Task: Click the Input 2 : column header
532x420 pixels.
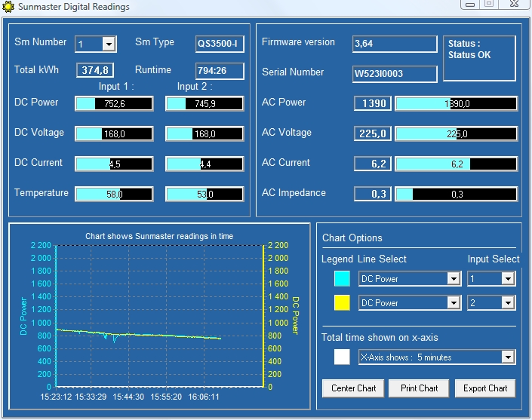Action: [195, 87]
